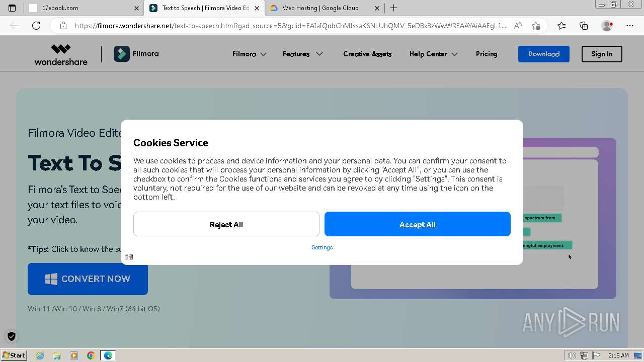
Task: Click the blue Download button
Action: (543, 54)
